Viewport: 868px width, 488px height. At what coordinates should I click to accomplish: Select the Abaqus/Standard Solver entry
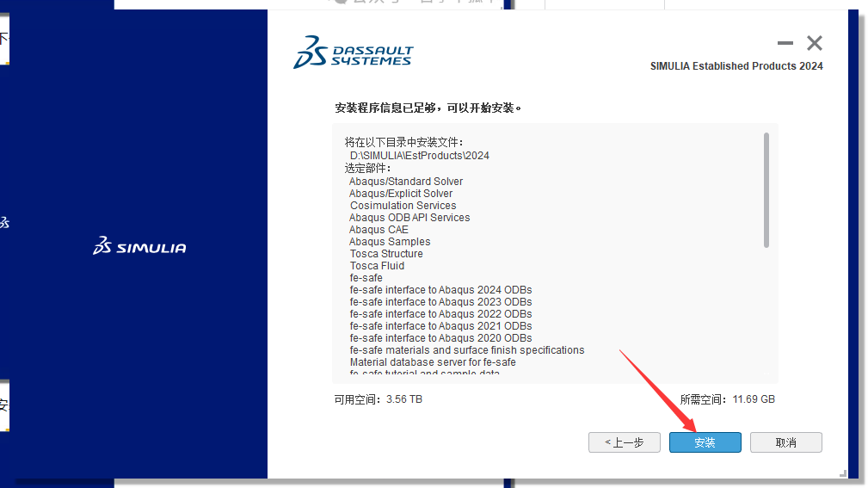point(406,181)
